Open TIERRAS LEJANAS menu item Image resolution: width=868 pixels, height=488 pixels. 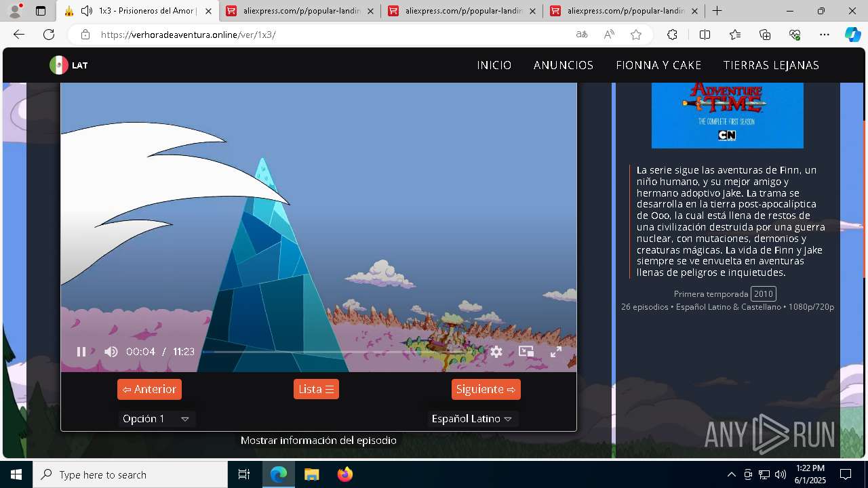pyautogui.click(x=771, y=65)
